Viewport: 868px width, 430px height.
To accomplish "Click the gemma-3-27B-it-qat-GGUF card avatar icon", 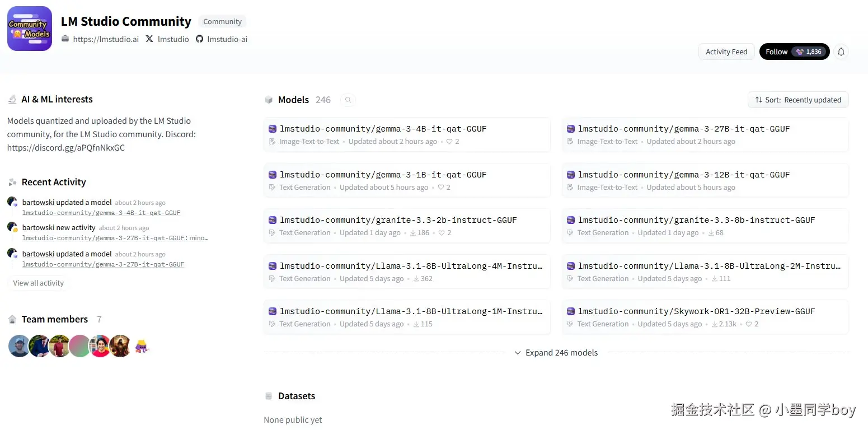I will (571, 129).
